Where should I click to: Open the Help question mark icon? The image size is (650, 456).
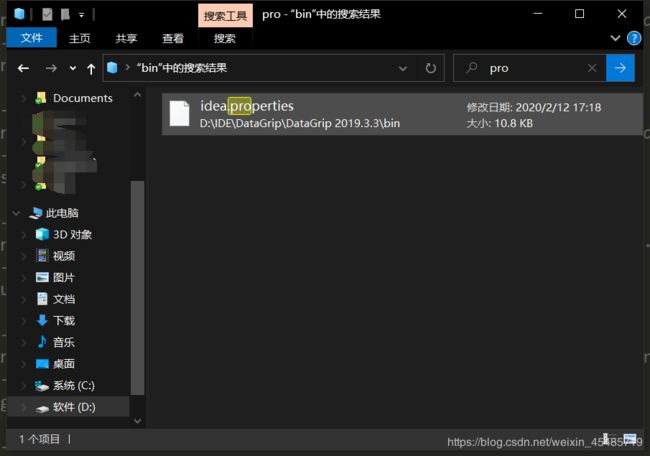(634, 38)
